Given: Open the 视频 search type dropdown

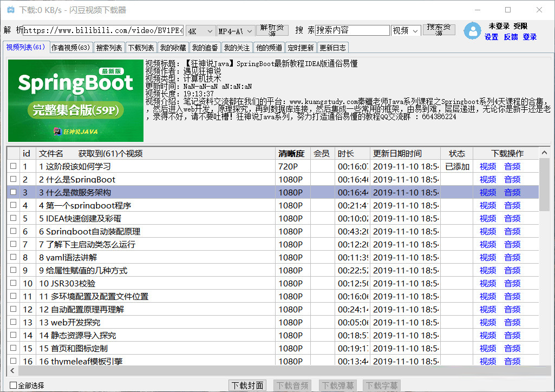Looking at the screenshot, I should pyautogui.click(x=406, y=31).
